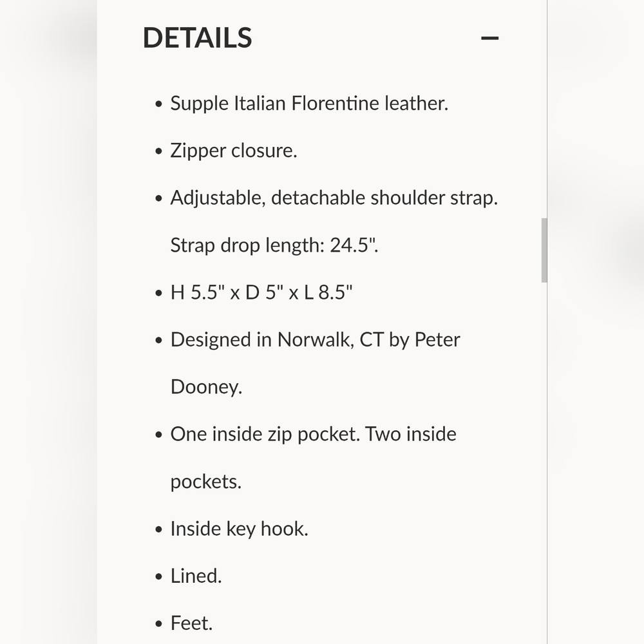The image size is (644, 644).
Task: Click the Adjustable, detachable shoulder strap text
Action: click(334, 198)
